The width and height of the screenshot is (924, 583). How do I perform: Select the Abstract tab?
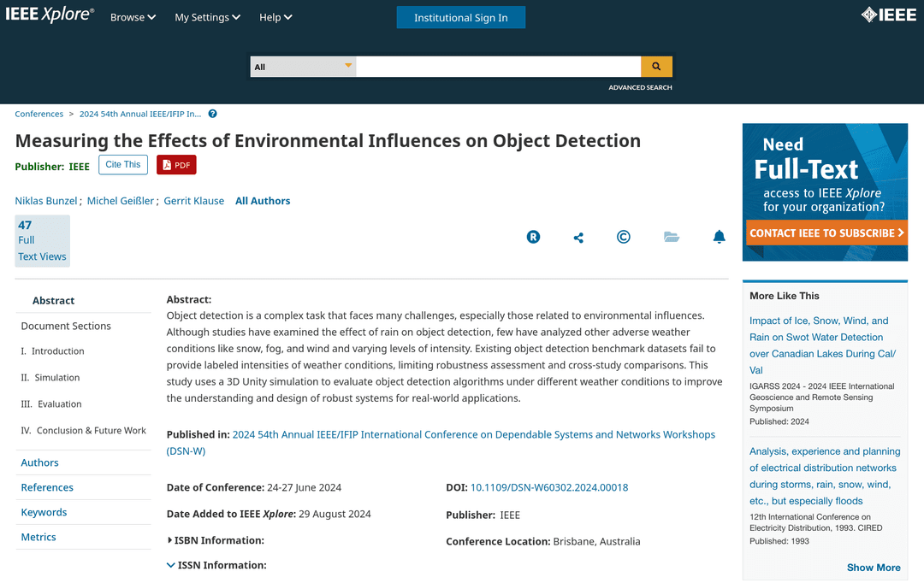point(54,300)
